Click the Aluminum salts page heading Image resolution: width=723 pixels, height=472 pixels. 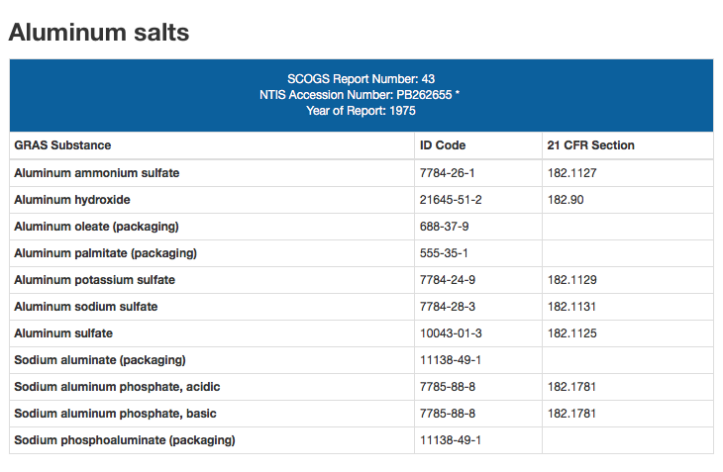(x=98, y=31)
